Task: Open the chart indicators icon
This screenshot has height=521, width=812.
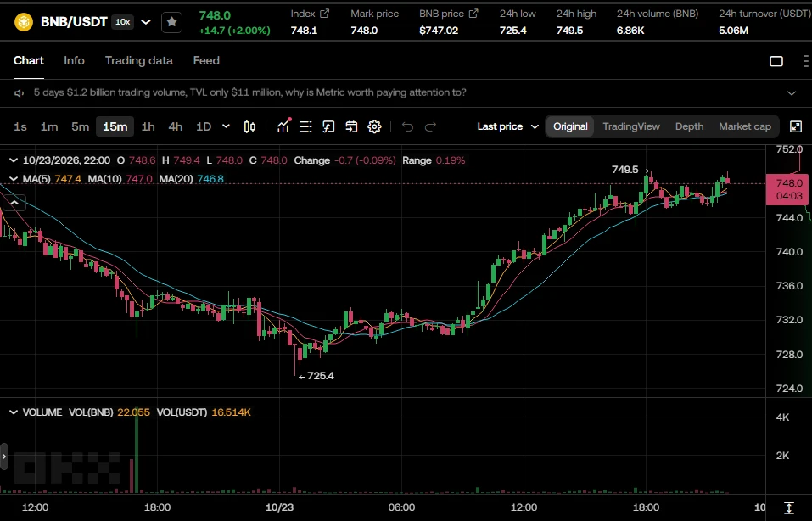Action: tap(283, 126)
